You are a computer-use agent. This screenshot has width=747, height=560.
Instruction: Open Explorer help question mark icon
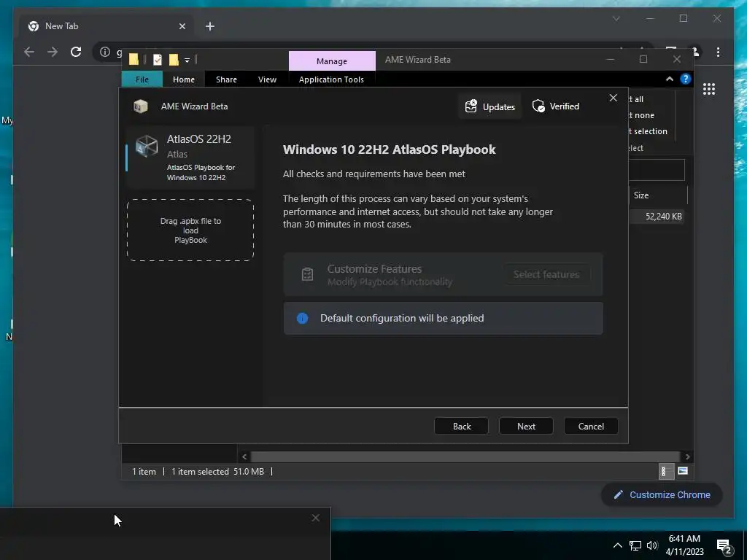coord(685,79)
